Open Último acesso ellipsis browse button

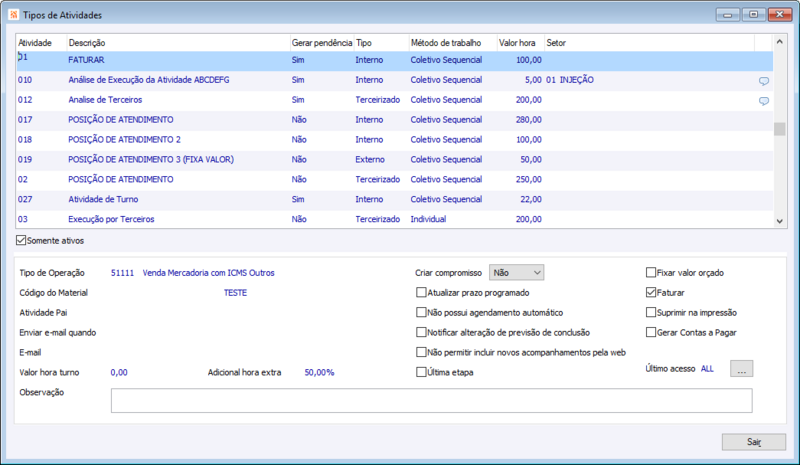click(x=741, y=369)
